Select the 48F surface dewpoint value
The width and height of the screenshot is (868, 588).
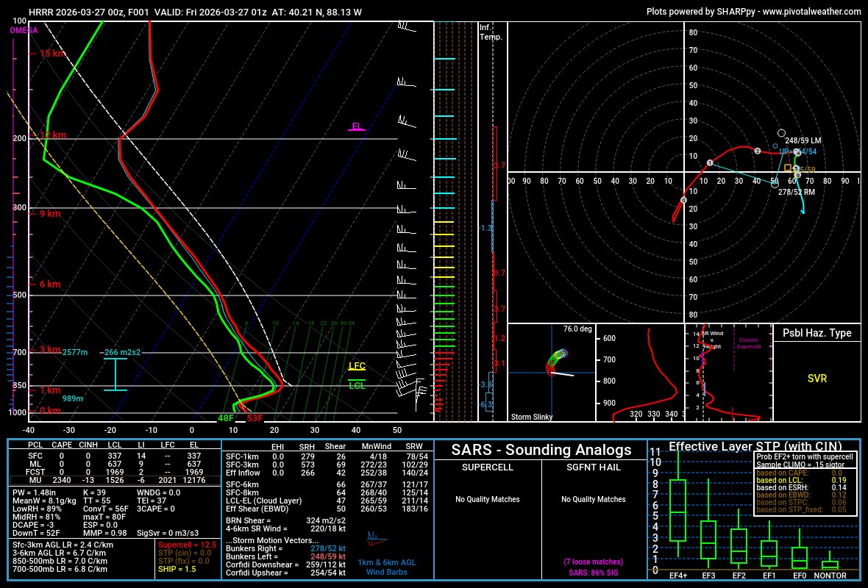[x=226, y=418]
